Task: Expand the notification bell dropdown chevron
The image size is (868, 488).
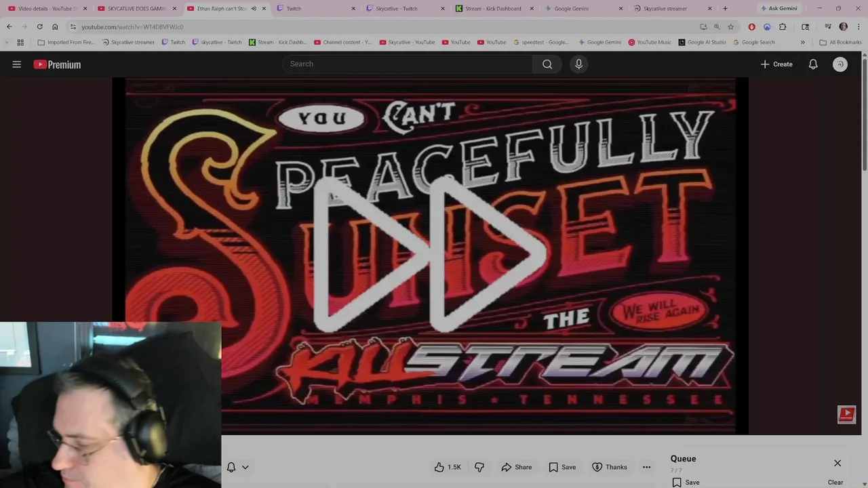Action: point(245,467)
